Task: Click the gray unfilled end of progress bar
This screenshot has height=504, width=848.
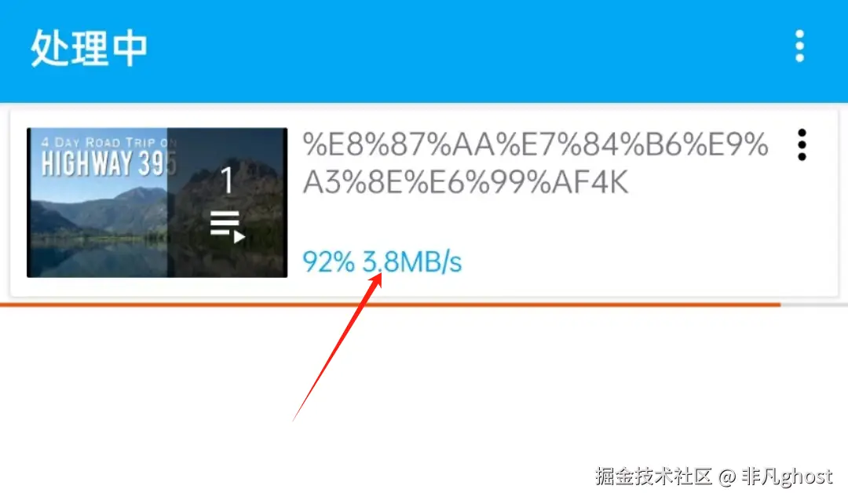Action: pos(814,305)
